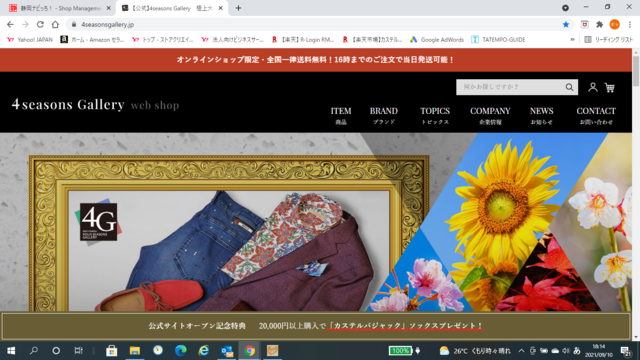Click the search magnifier on the shop site
The image size is (640, 360).
coord(569,87)
